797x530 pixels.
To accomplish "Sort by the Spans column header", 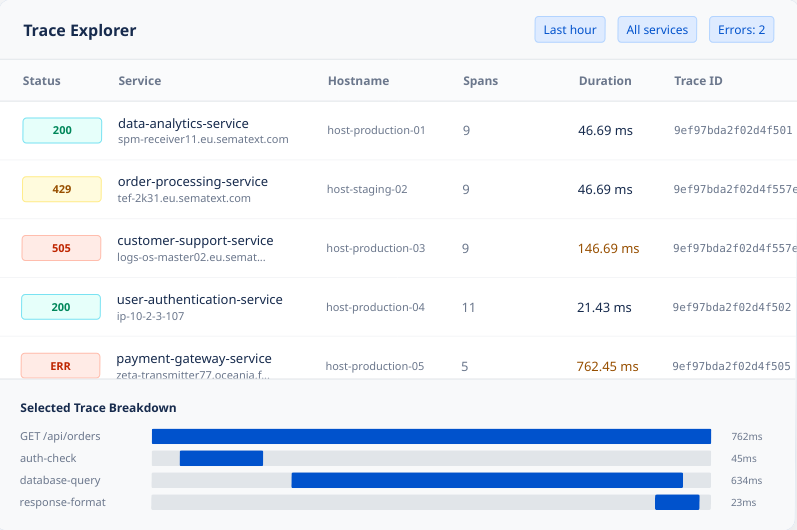I will tap(480, 81).
